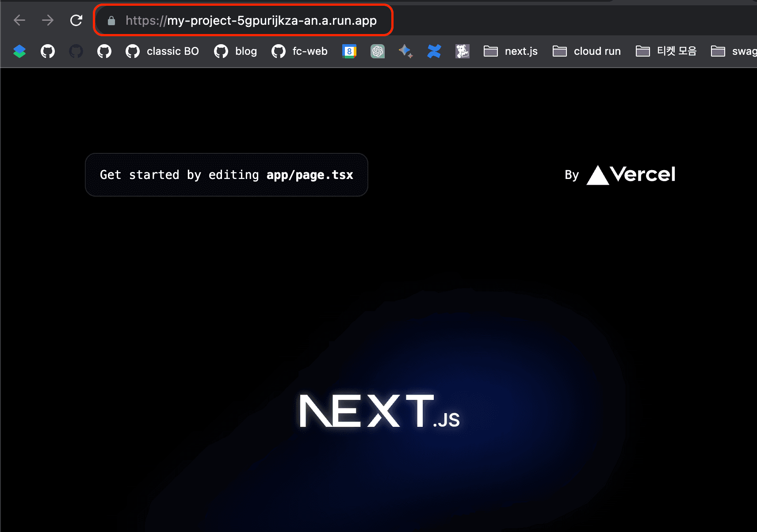Open the blog GitHub bookmark
Screen dimensions: 757x532
click(x=236, y=51)
